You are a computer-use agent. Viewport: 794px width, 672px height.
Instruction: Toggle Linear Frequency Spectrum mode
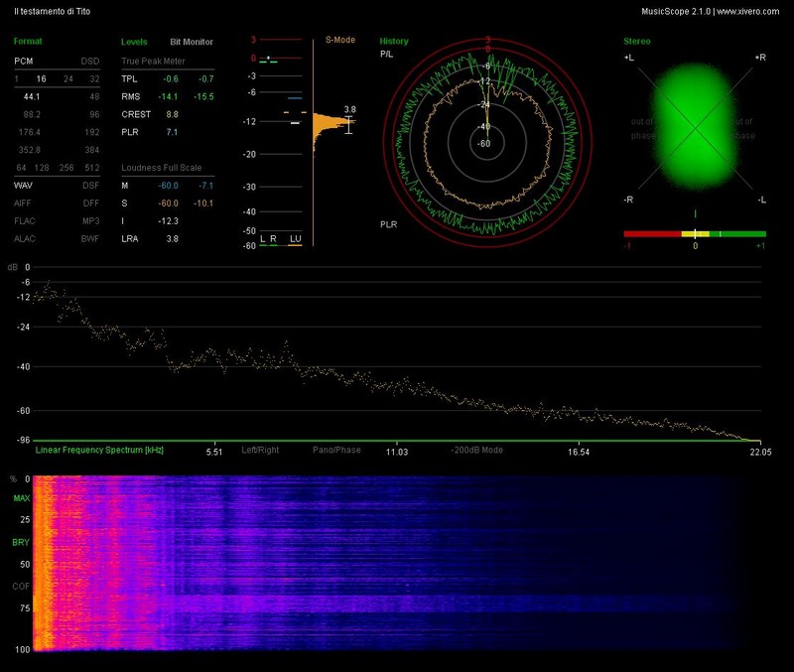(99, 450)
